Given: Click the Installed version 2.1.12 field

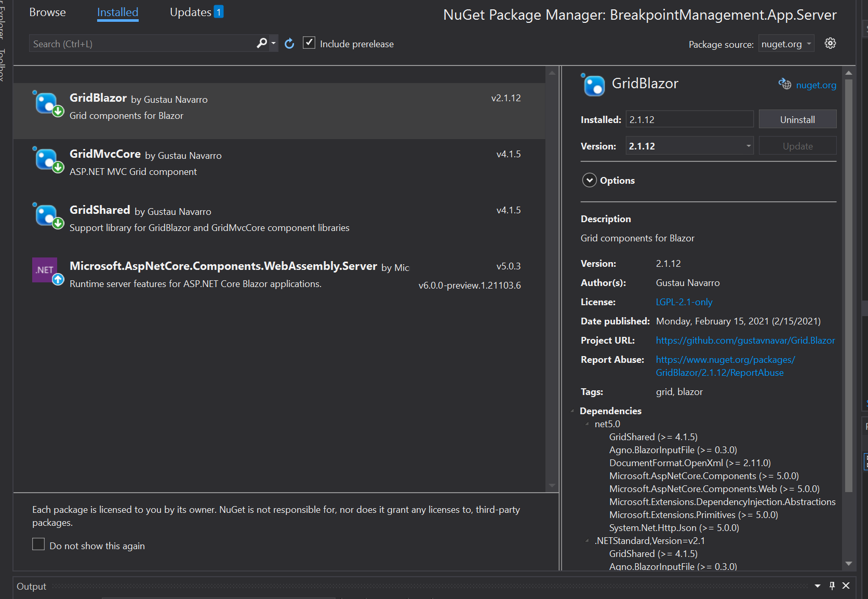Looking at the screenshot, I should coord(689,119).
